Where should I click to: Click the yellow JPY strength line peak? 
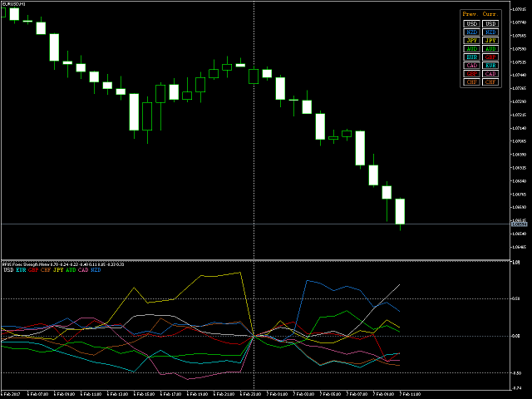tap(240, 273)
